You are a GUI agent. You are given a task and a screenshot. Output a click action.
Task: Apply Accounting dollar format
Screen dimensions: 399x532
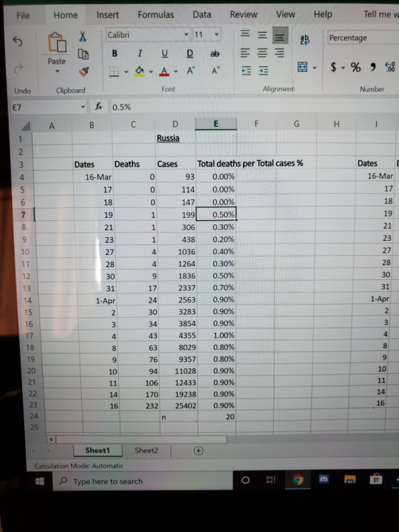333,67
